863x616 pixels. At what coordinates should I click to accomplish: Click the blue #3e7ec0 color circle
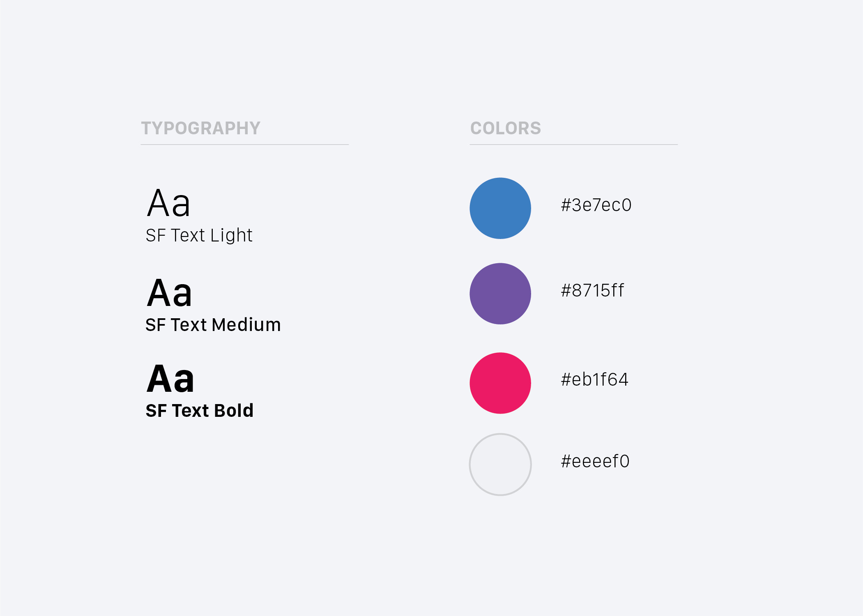point(500,208)
